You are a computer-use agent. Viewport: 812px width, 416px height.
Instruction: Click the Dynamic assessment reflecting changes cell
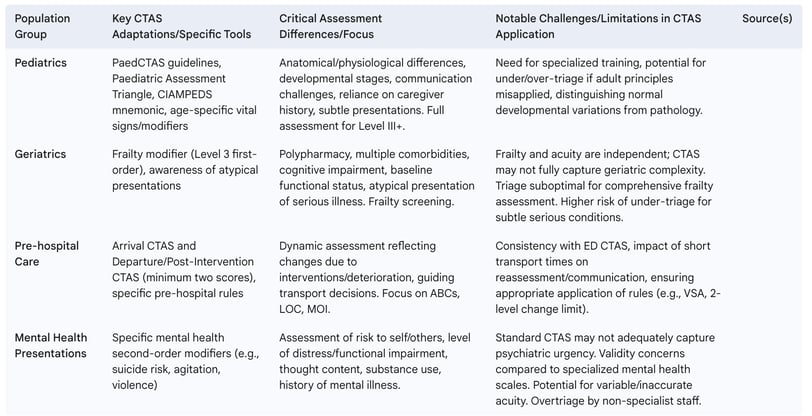(x=369, y=277)
